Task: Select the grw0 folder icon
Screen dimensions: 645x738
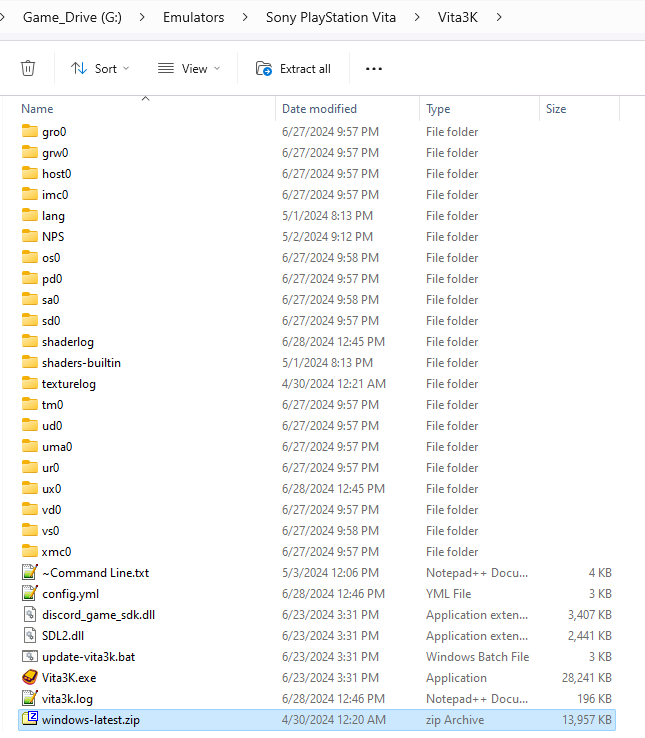Action: pos(30,152)
